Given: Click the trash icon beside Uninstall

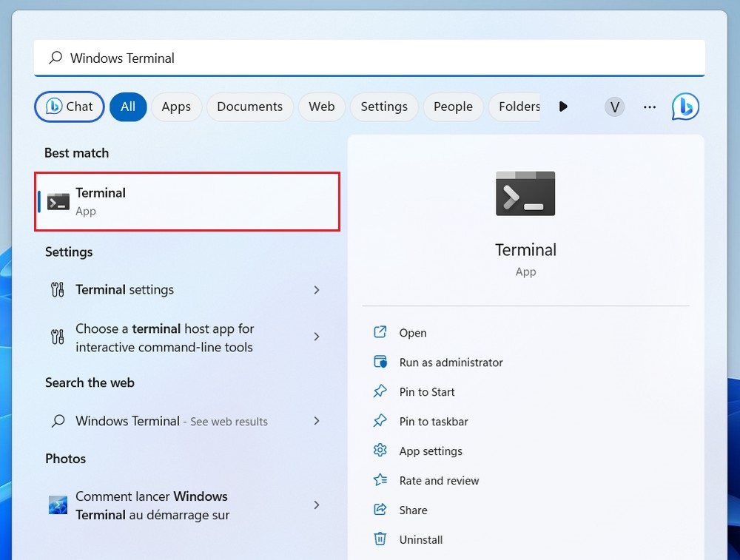Looking at the screenshot, I should tap(380, 539).
